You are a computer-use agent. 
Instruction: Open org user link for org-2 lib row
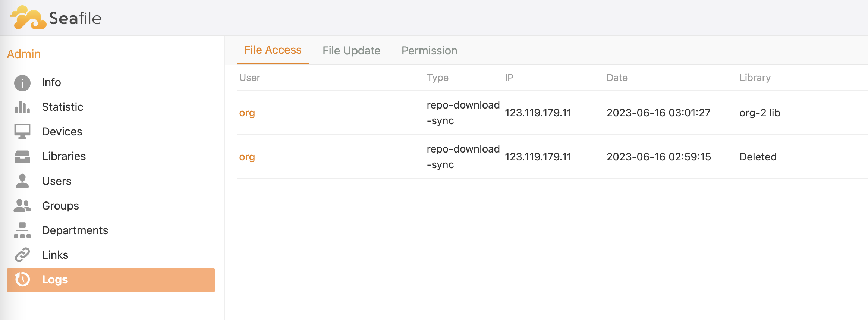coord(247,113)
